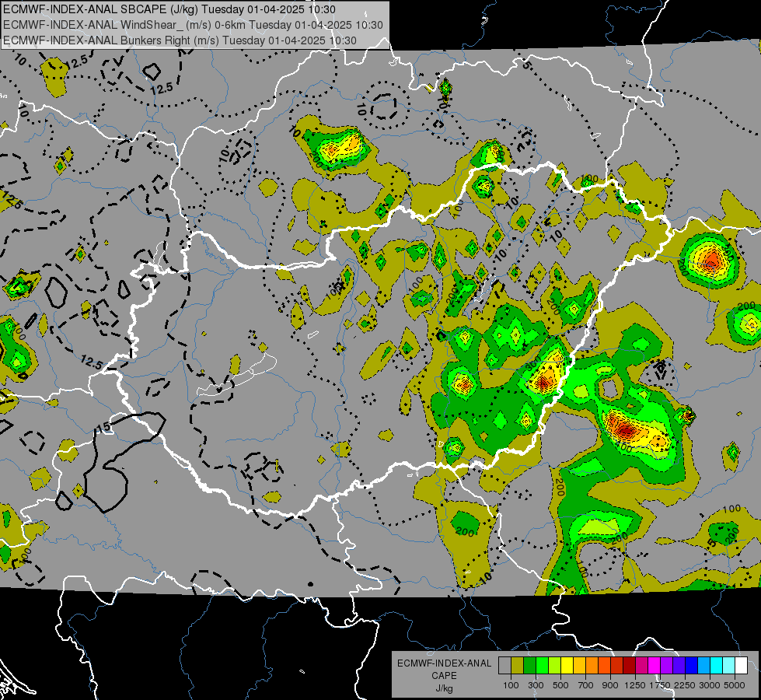Click the legend value 700

tap(585, 685)
